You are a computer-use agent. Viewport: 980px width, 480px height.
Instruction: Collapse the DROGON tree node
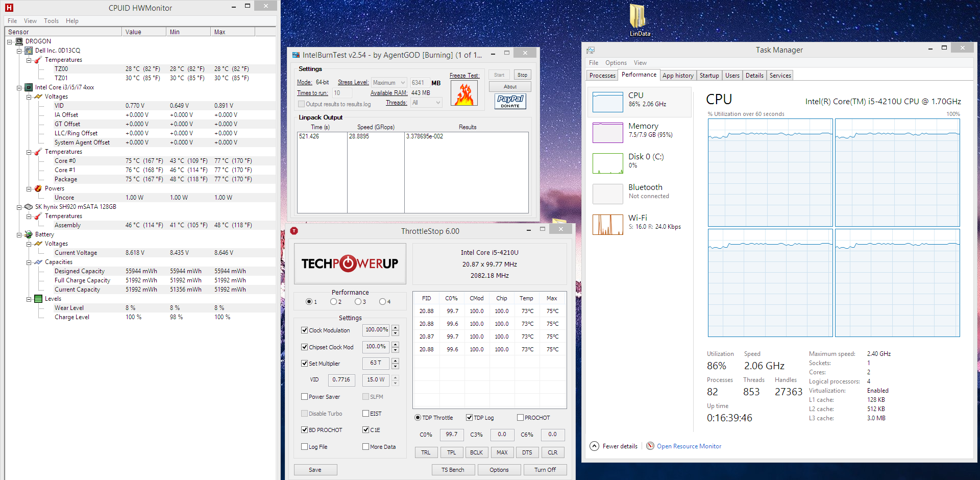[10, 42]
